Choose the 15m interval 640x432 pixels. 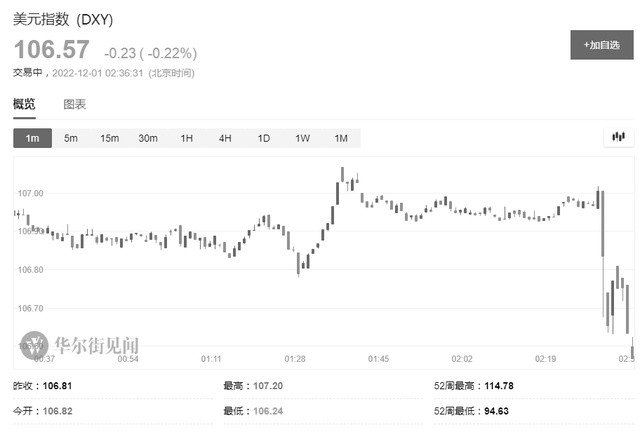109,138
